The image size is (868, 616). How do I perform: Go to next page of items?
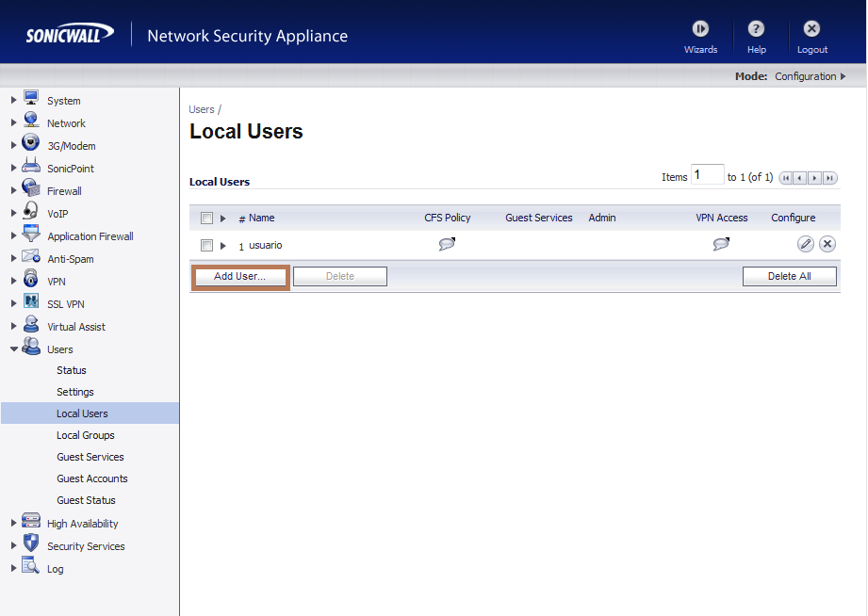pos(815,178)
